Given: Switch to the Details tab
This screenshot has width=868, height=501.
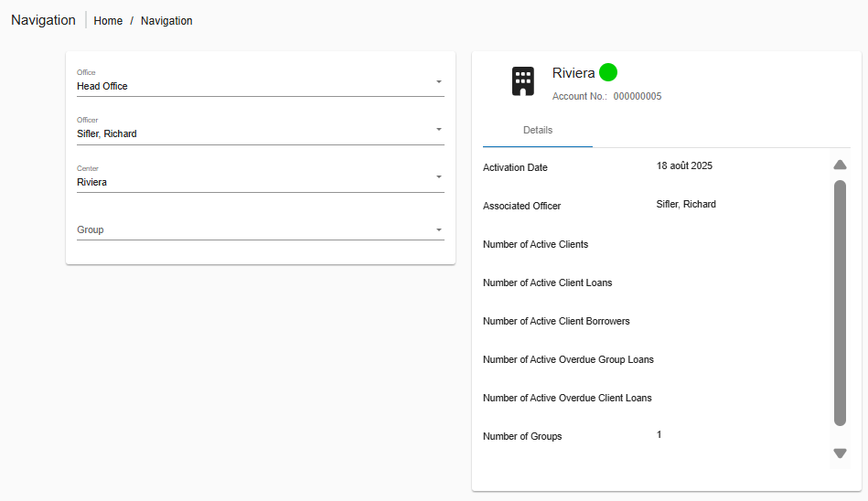Looking at the screenshot, I should point(538,130).
